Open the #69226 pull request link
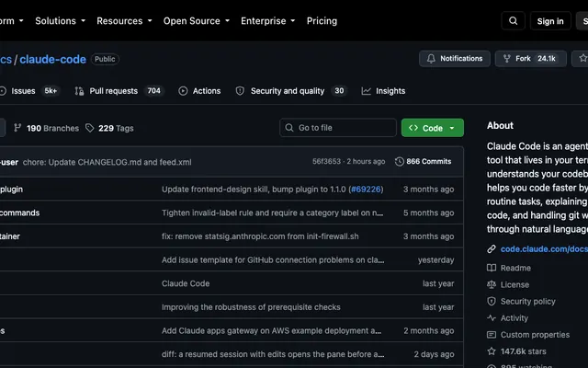Screen dimensions: 588x368 [x=366, y=190]
